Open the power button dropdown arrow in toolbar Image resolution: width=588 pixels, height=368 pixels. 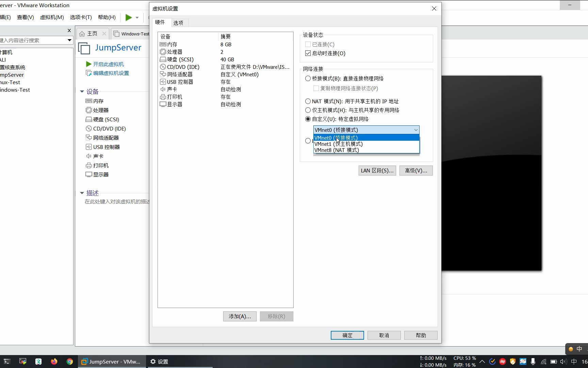(137, 17)
